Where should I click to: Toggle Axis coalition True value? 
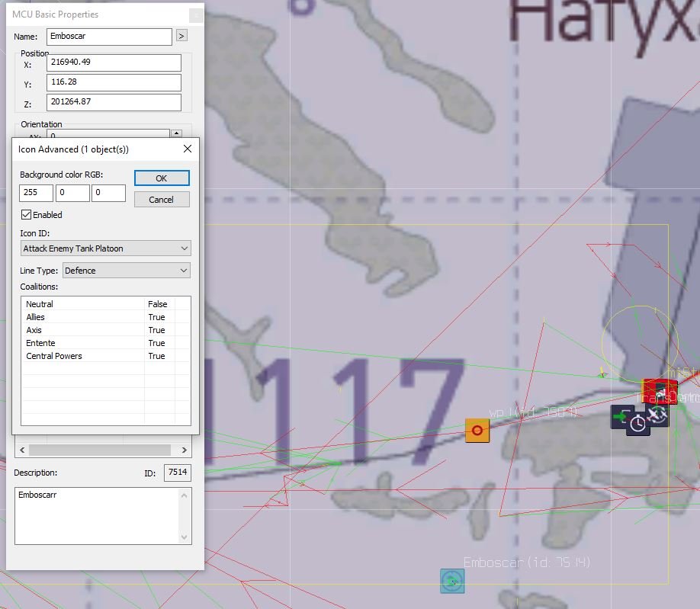tap(157, 330)
